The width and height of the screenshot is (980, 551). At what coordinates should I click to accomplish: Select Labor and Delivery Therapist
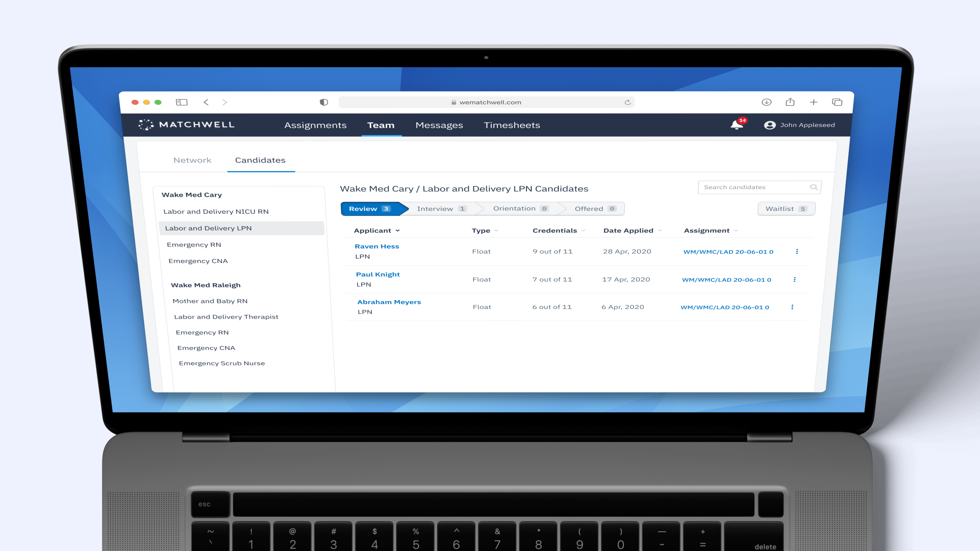[x=226, y=317]
